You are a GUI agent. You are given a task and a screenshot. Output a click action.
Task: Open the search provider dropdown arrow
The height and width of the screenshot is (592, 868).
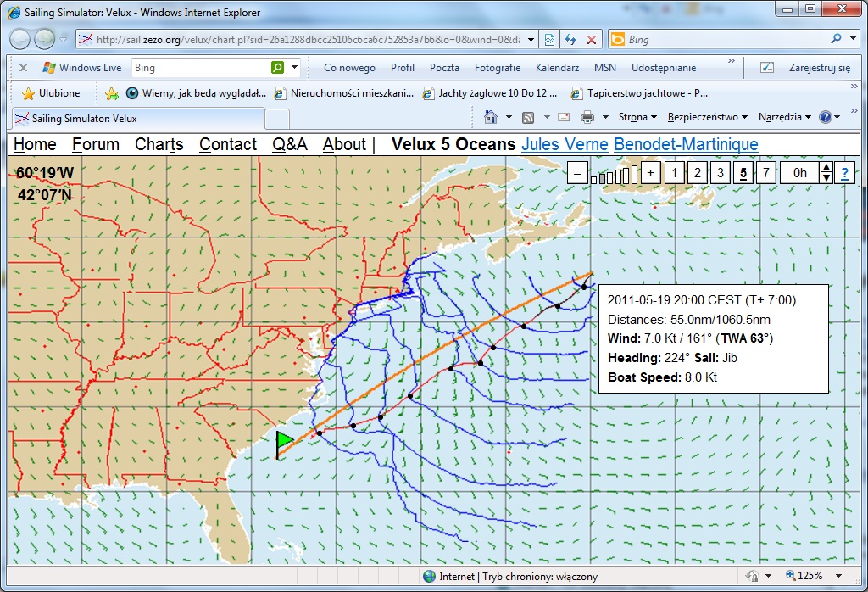tap(853, 39)
